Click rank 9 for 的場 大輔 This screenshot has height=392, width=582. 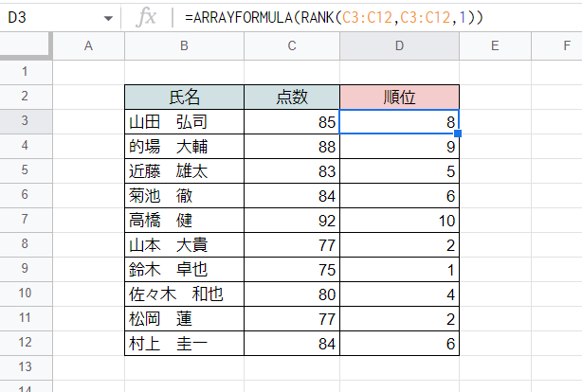[x=399, y=147]
